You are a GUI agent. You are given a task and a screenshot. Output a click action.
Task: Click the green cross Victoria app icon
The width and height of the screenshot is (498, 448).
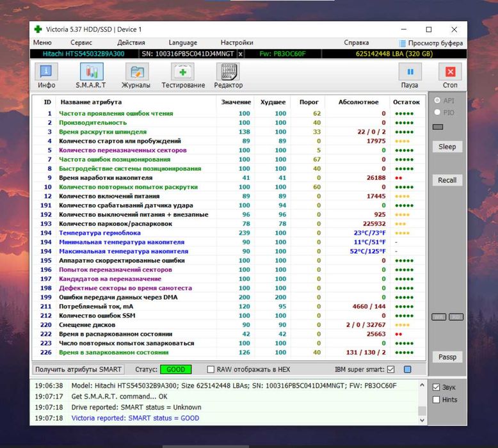38,29
